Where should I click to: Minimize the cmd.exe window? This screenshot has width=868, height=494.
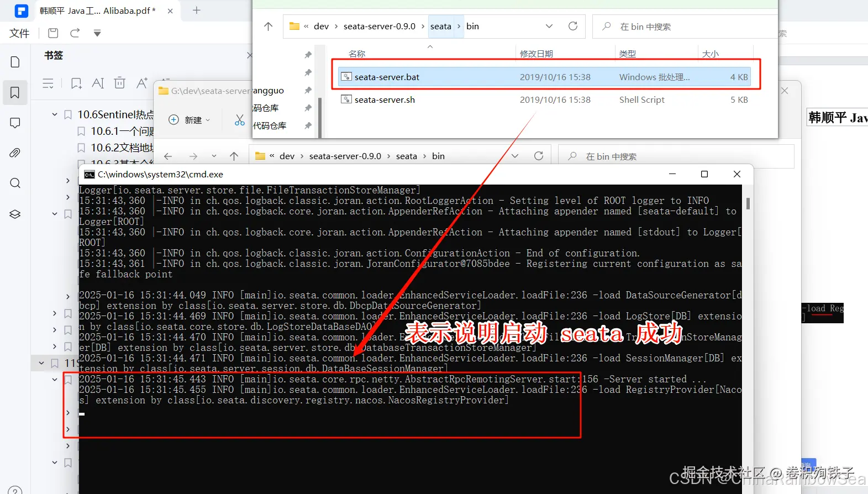pyautogui.click(x=672, y=174)
